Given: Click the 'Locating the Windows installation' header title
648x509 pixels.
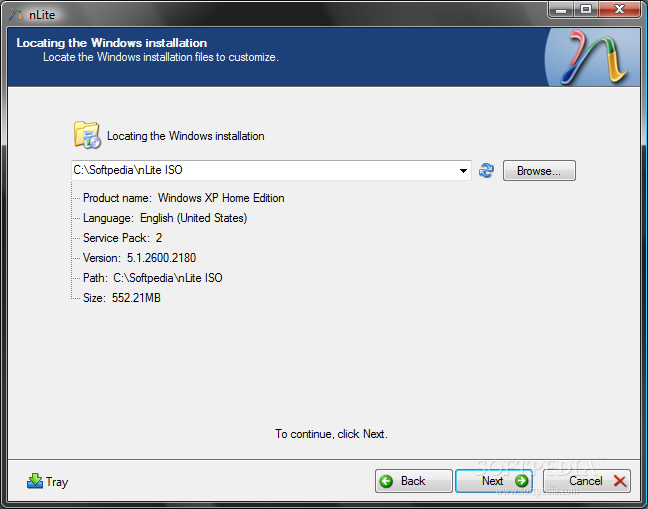Looking at the screenshot, I should tap(112, 43).
